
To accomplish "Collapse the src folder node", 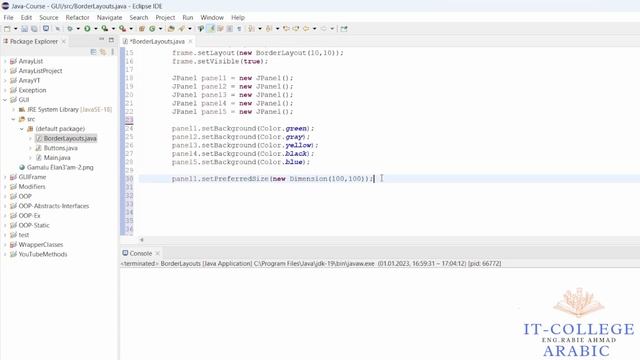I will (x=13, y=119).
